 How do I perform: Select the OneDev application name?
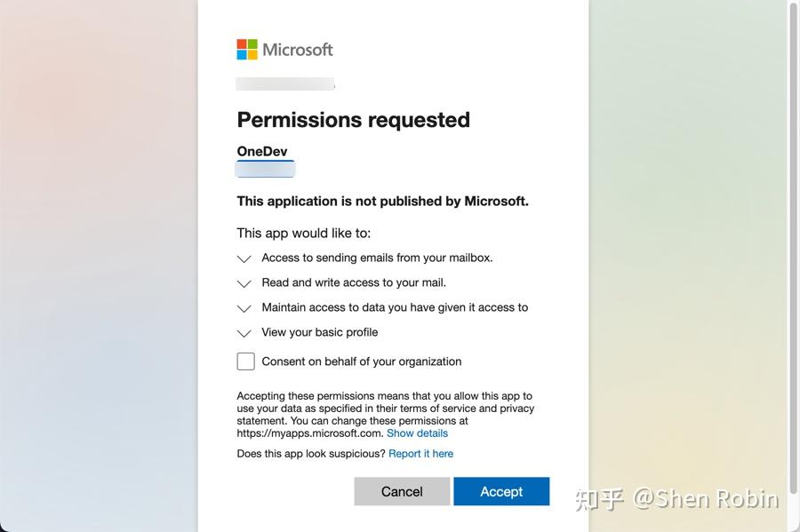coord(261,150)
